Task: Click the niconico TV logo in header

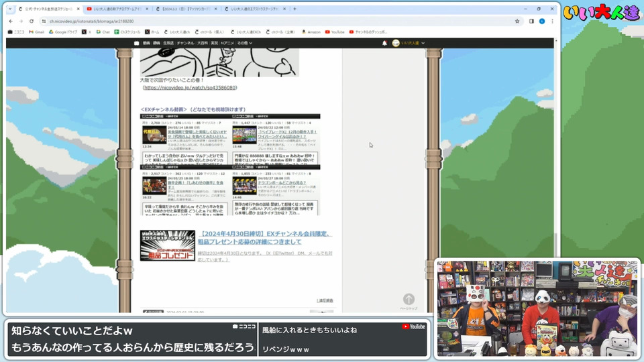Action: 136,43
